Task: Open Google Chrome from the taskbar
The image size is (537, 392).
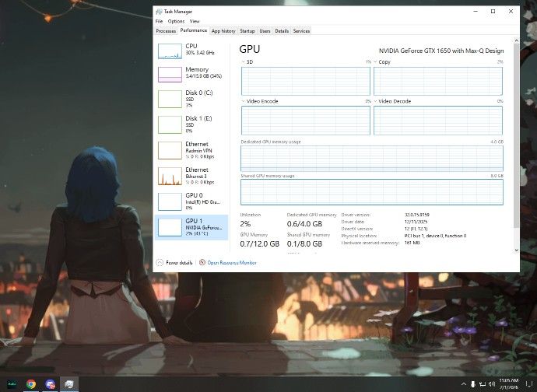Action: pyautogui.click(x=30, y=383)
